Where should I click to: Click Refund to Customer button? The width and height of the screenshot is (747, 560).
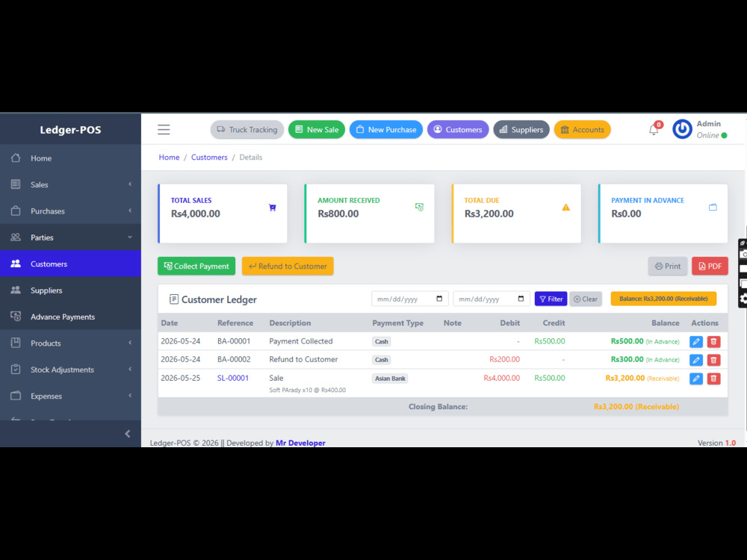point(288,267)
